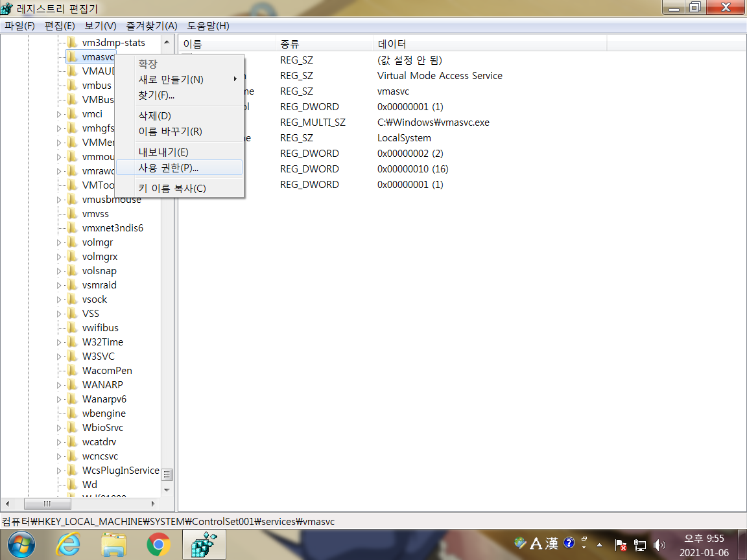Select the WcsPlugInService folder icon
This screenshot has height=560, width=747.
click(x=72, y=470)
